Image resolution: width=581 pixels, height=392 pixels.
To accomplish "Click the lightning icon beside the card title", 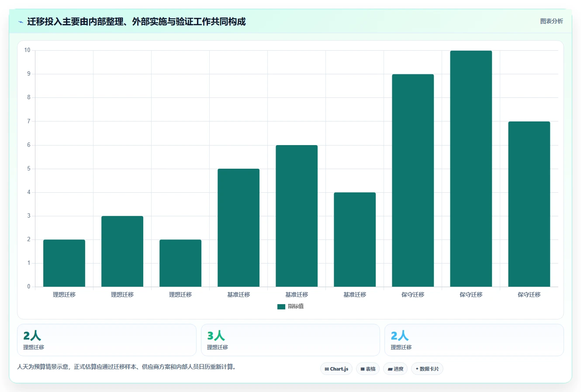I will [x=21, y=22].
